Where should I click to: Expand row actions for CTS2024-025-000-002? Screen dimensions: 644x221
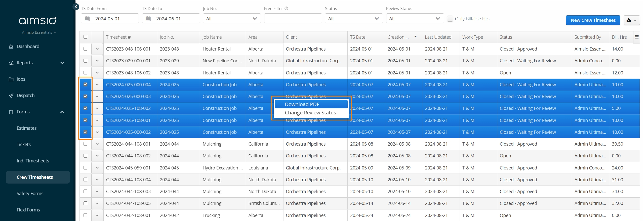(97, 132)
